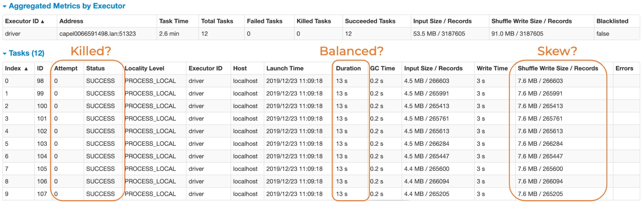Sort executor metrics by Blacklisted column
Image resolution: width=644 pixels, height=204 pixels.
coord(612,21)
